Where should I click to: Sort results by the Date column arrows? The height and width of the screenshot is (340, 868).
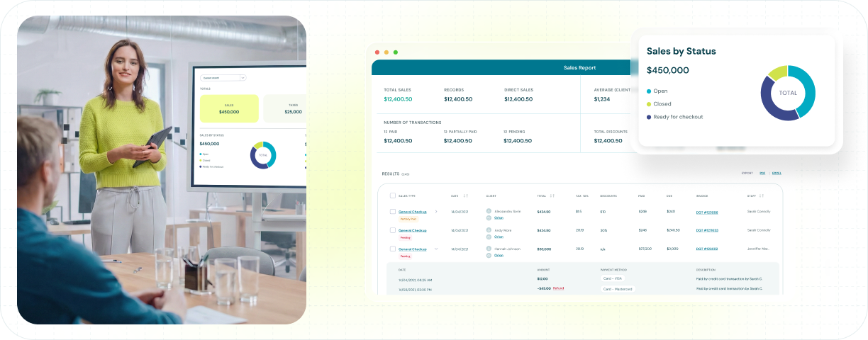465,195
